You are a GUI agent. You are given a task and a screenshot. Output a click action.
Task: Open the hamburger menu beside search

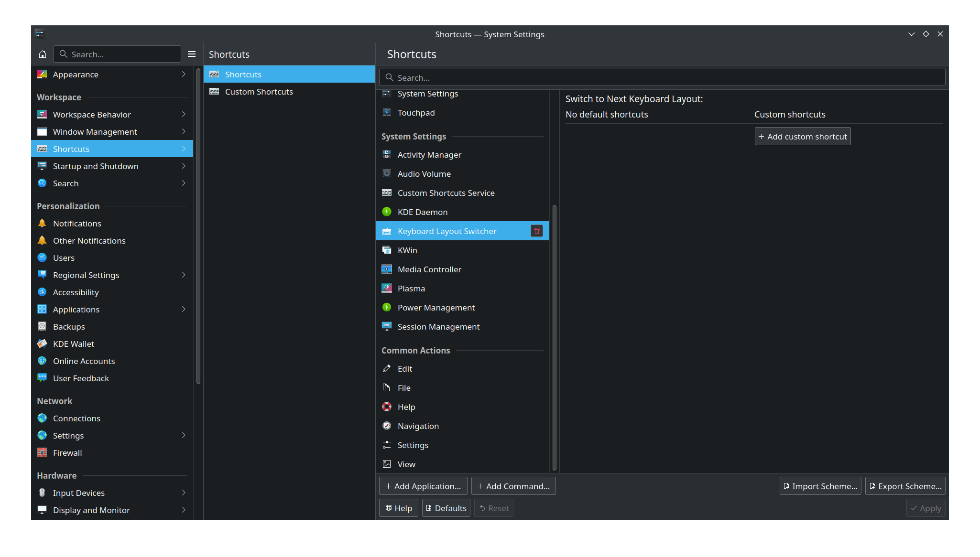pyautogui.click(x=192, y=54)
